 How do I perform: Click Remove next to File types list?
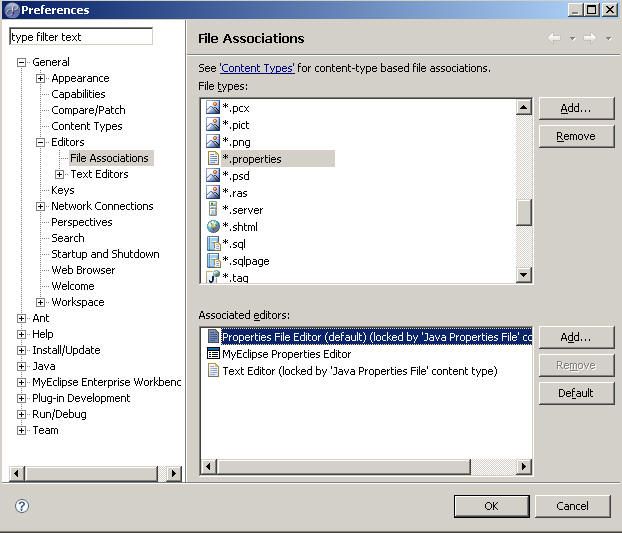click(x=576, y=136)
